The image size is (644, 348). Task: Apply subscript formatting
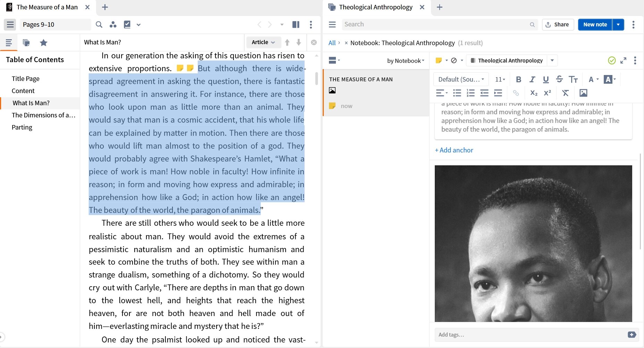tap(534, 93)
